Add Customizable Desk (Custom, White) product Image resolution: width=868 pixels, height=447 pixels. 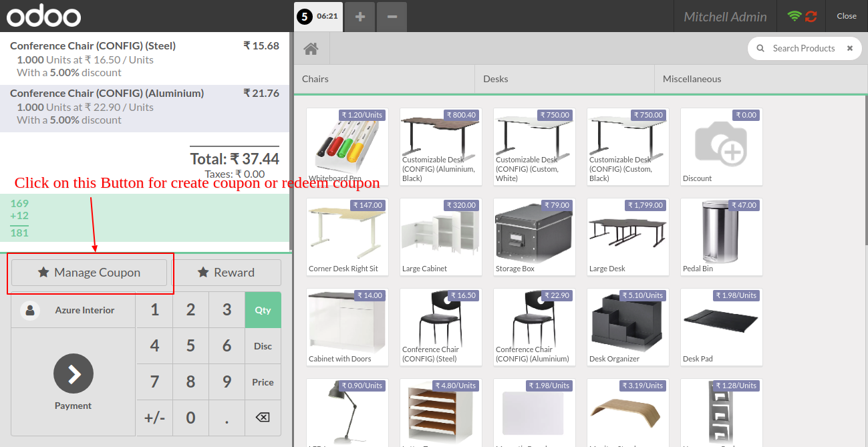pos(535,147)
